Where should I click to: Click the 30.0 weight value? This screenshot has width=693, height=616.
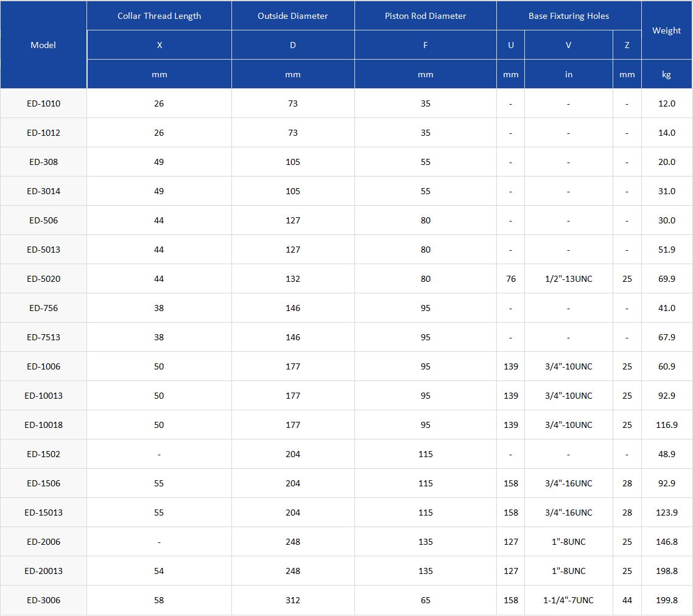click(x=666, y=220)
